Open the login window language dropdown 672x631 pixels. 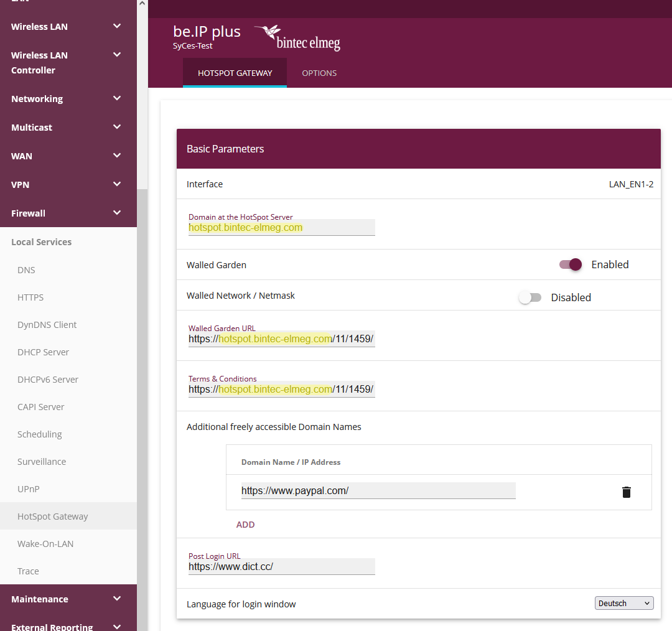623,603
